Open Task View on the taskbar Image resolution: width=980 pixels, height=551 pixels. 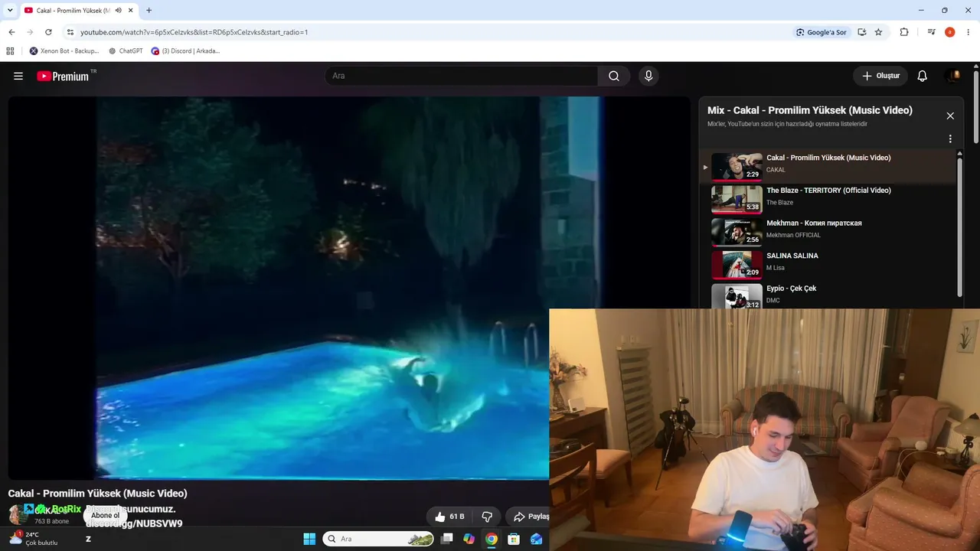pos(447,539)
